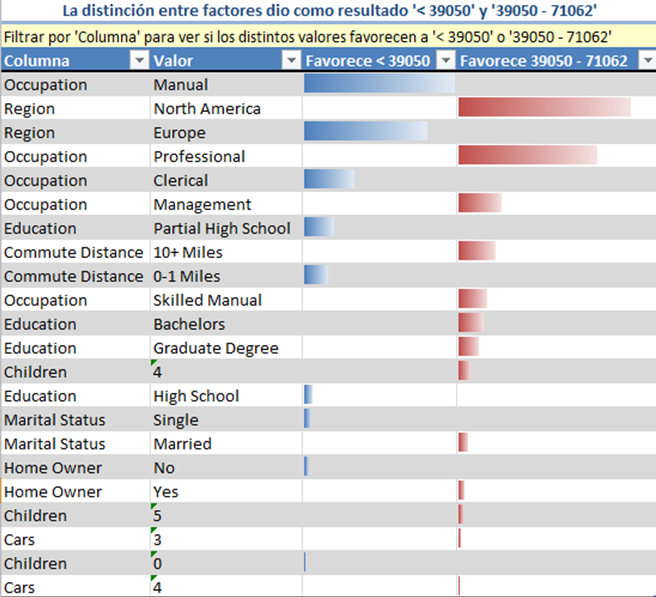The height and width of the screenshot is (597, 656).
Task: Select the blue bar in the Europe row
Action: [x=365, y=133]
